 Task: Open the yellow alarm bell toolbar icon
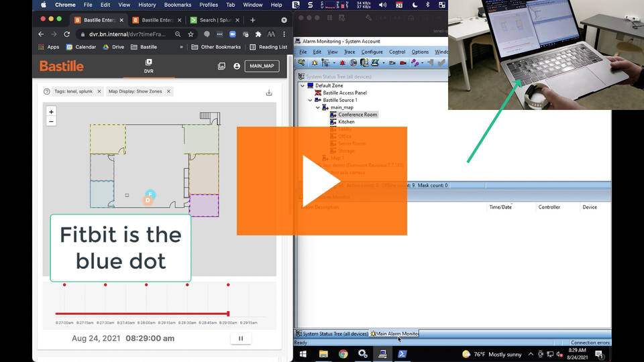point(315,63)
